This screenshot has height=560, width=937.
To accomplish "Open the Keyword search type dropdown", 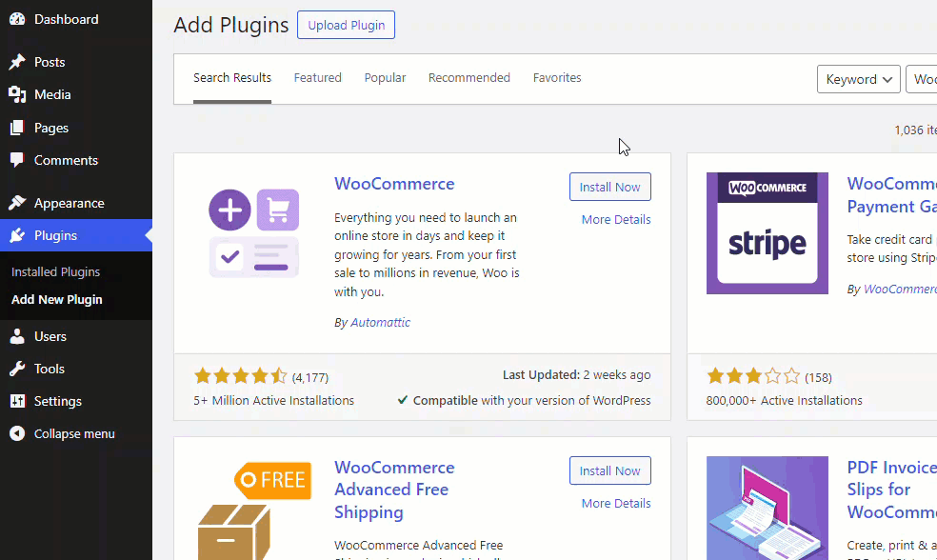I will pyautogui.click(x=859, y=79).
